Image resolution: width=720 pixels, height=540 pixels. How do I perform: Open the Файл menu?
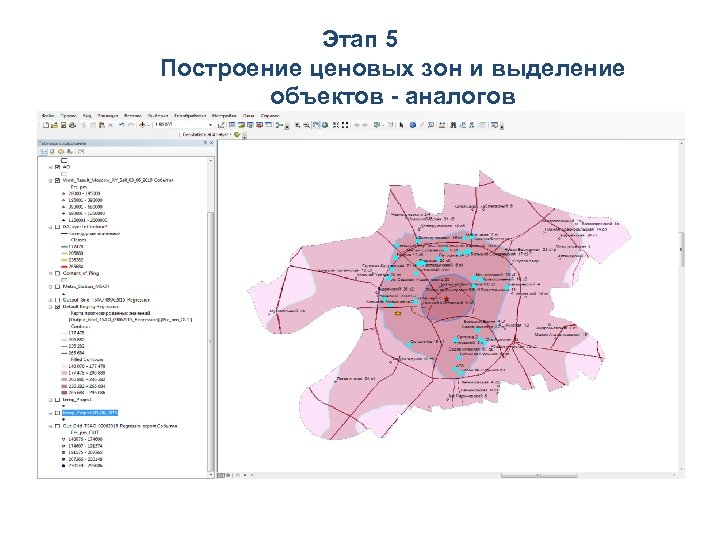[x=48, y=116]
